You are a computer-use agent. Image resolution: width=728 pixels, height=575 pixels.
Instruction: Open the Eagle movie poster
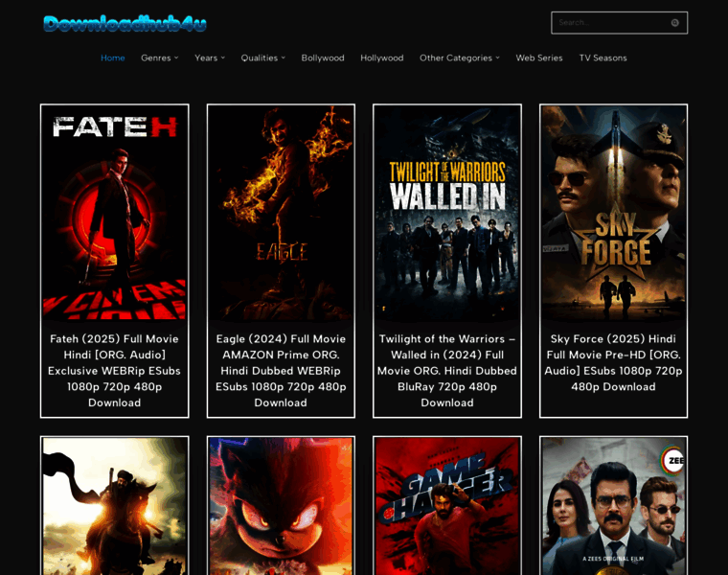tap(281, 213)
